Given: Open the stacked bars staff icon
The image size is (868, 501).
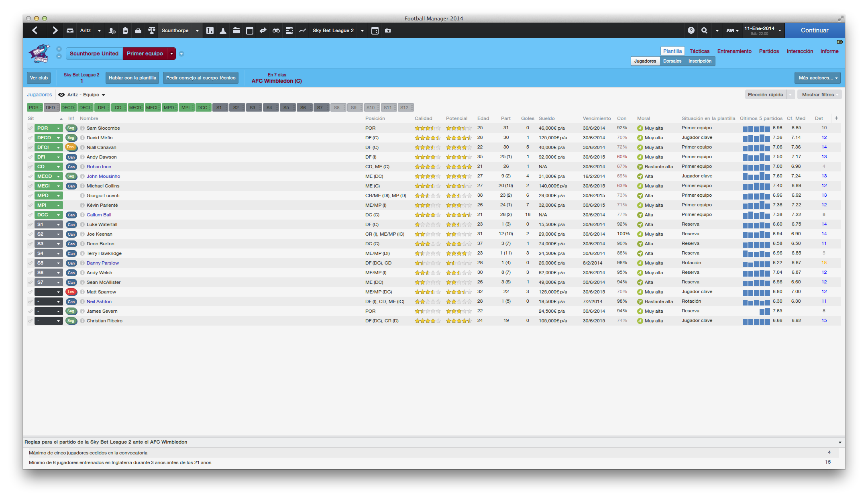Looking at the screenshot, I should 289,31.
